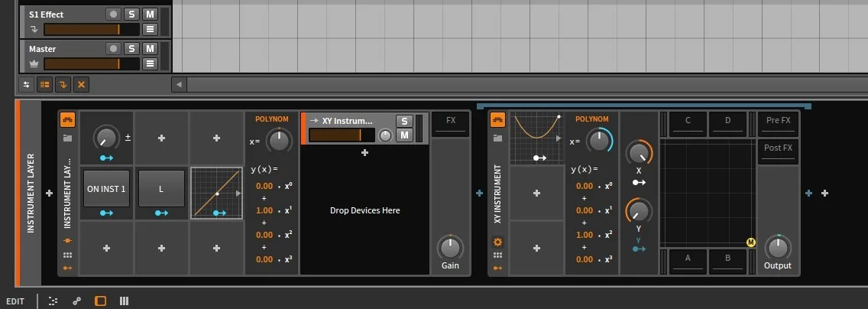Open the Post FX chain
The image size is (868, 309).
click(x=779, y=151)
